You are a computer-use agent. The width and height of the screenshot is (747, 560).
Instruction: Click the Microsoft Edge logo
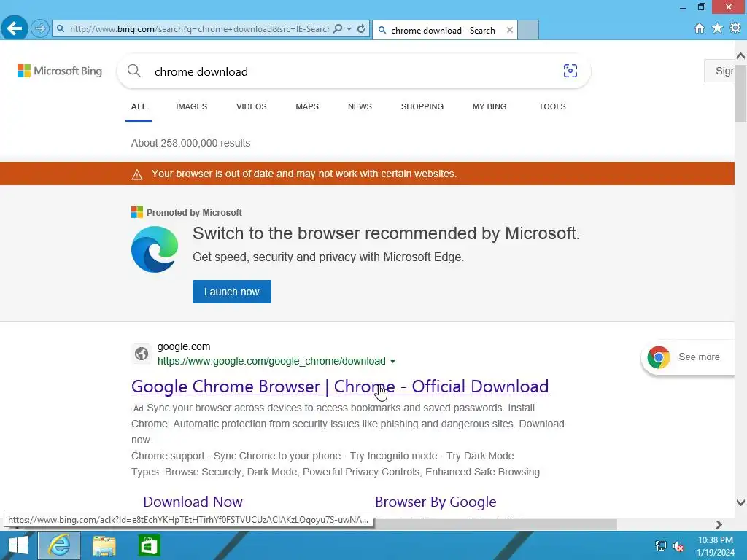tap(155, 249)
